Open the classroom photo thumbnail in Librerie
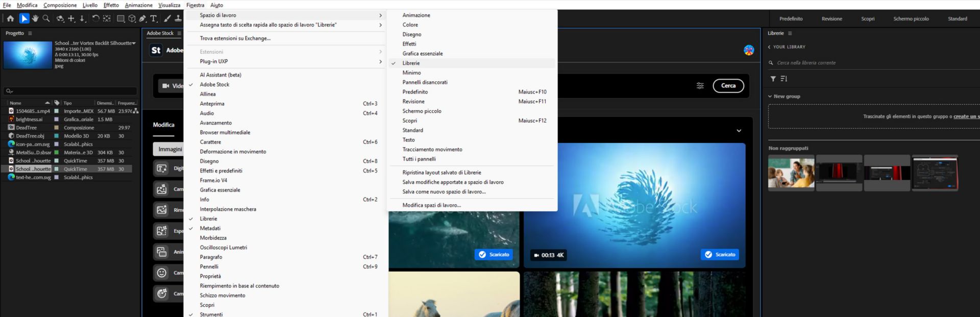 [791, 173]
